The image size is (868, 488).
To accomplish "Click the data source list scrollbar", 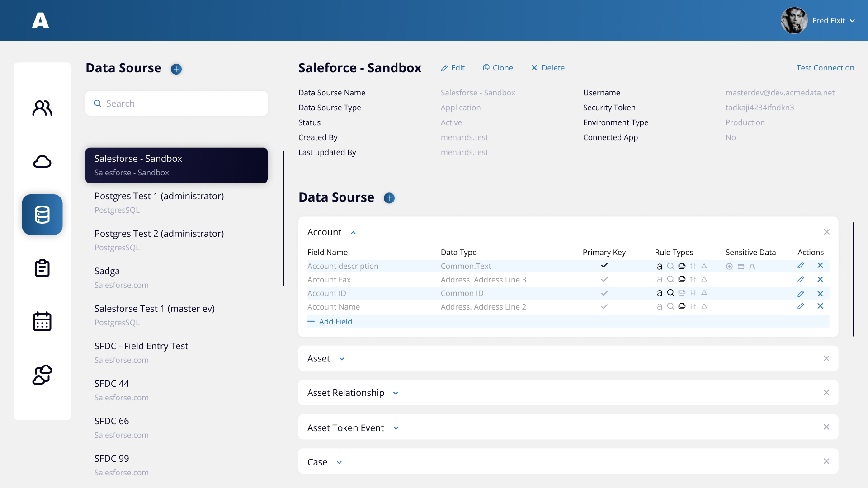I will pyautogui.click(x=283, y=219).
